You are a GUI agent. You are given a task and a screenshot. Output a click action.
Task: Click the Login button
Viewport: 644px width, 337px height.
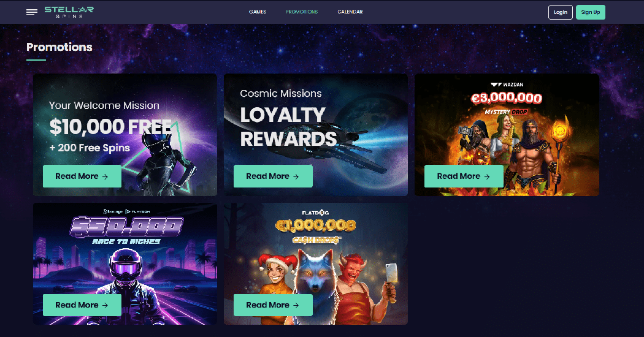coord(560,12)
